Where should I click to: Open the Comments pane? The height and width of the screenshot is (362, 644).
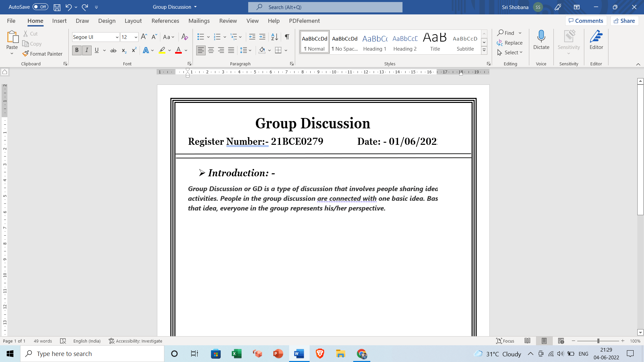(586, 21)
